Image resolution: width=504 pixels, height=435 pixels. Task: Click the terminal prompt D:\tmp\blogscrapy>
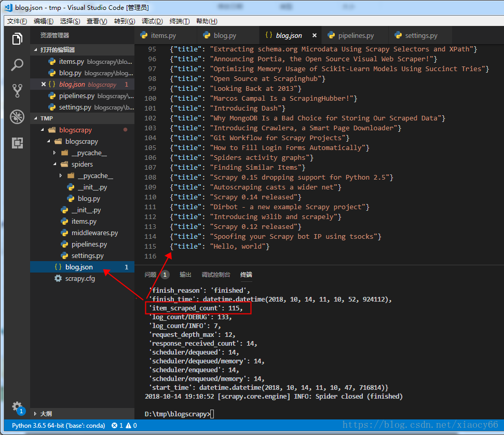[177, 414]
